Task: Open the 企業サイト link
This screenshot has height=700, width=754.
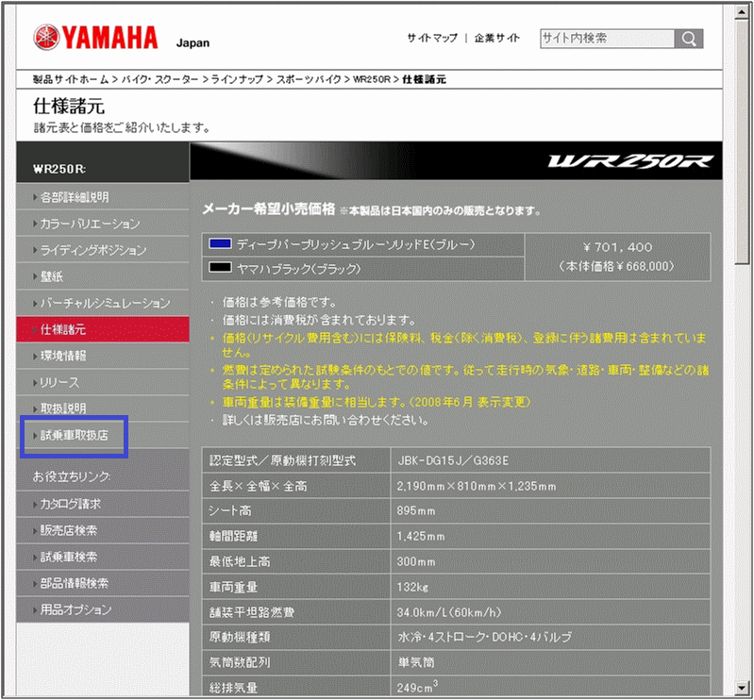Action: (x=496, y=38)
